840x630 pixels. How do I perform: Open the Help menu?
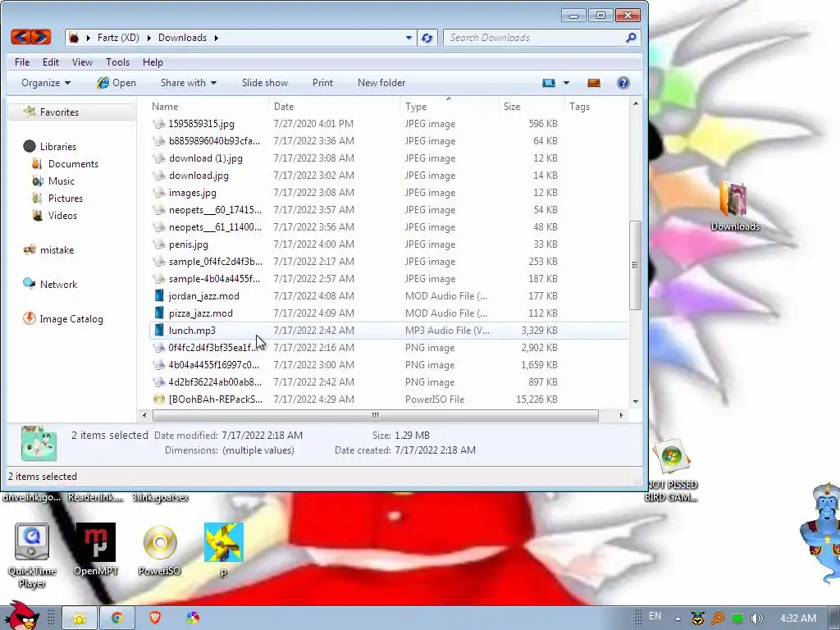(153, 62)
